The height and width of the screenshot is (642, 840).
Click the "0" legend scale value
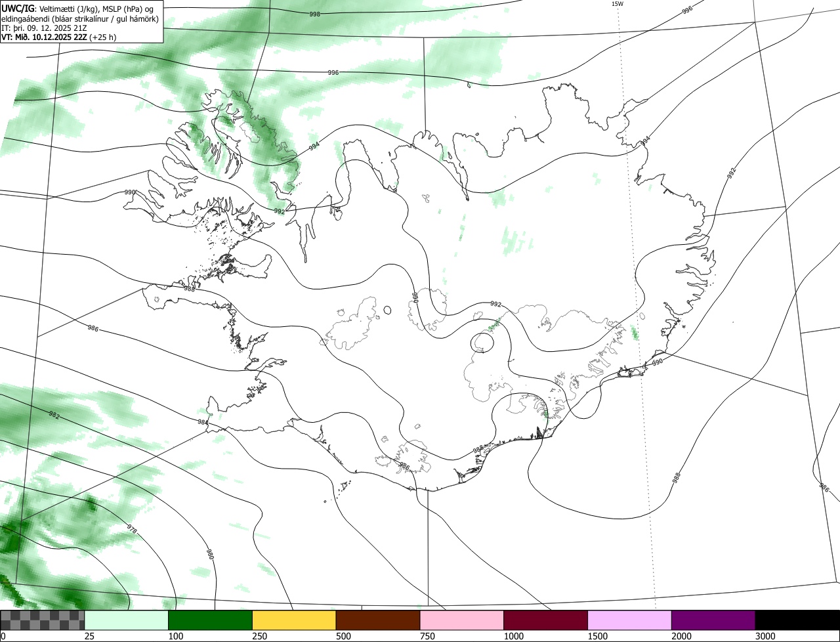[x=3, y=636]
